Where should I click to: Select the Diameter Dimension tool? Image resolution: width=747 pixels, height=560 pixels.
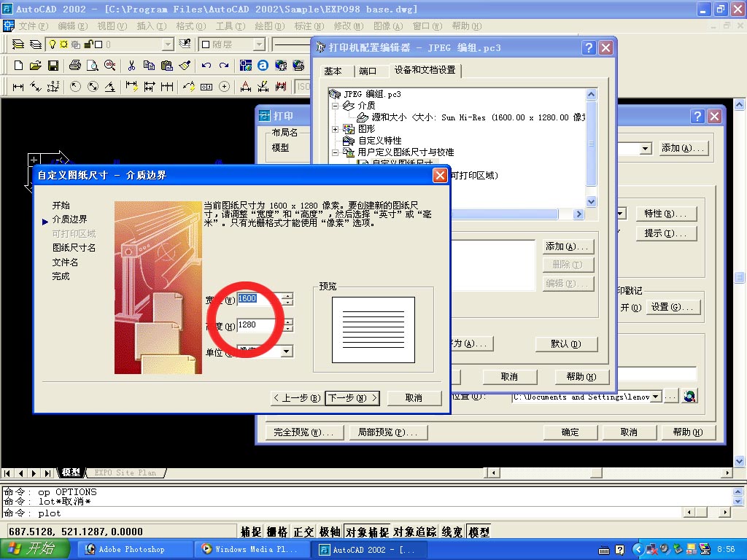pyautogui.click(x=93, y=87)
